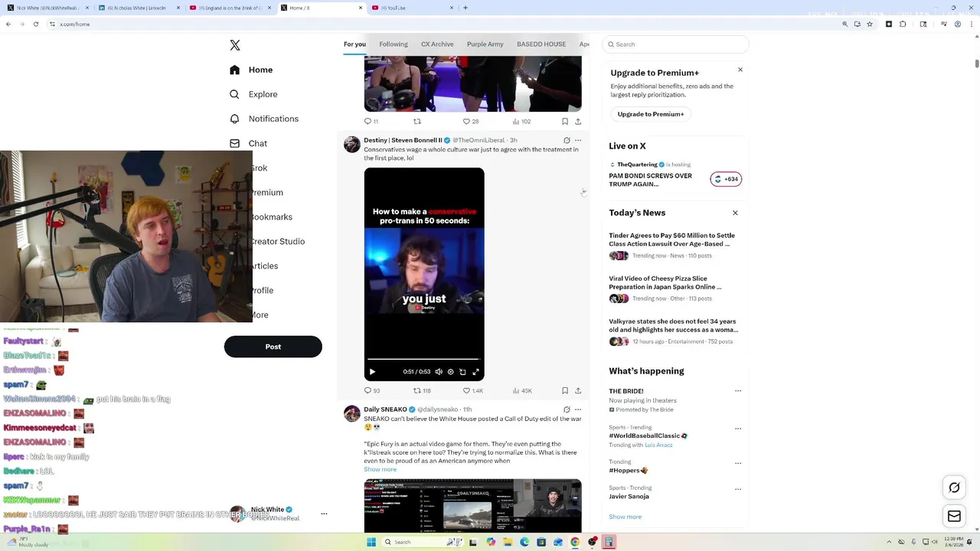The height and width of the screenshot is (551, 980).
Task: Open video settings gear on Destiny video
Action: [450, 372]
